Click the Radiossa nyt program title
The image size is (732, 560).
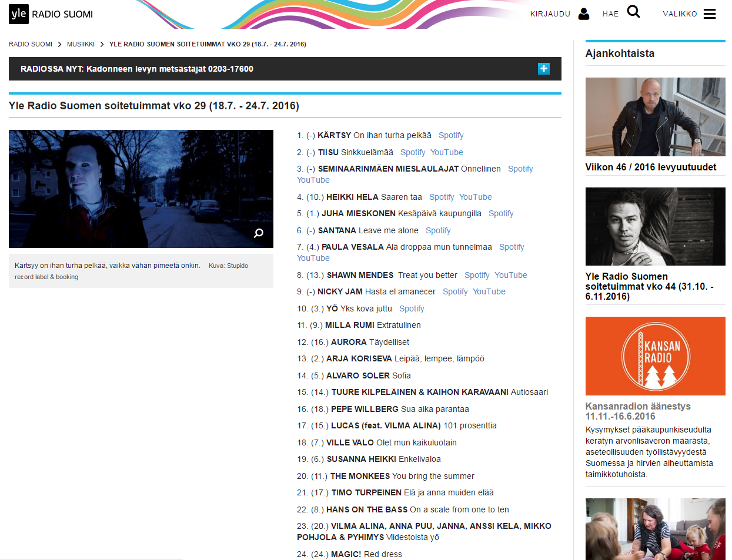(170, 69)
